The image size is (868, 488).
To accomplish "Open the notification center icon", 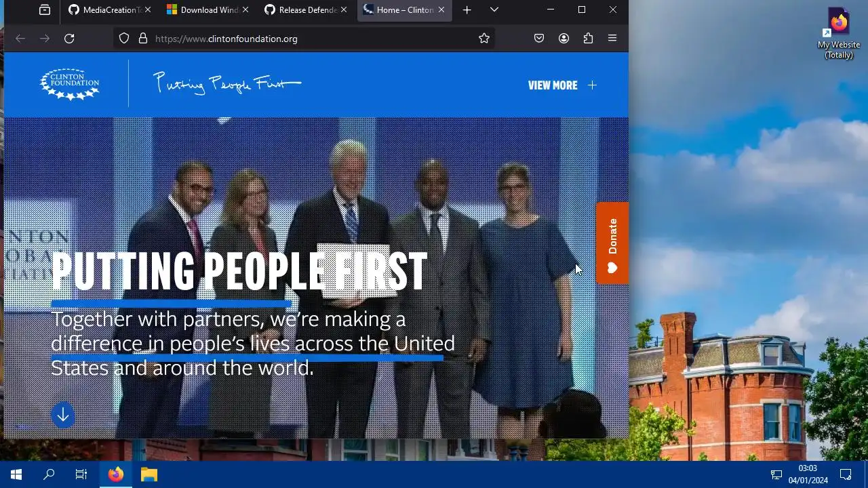I will coord(846,474).
